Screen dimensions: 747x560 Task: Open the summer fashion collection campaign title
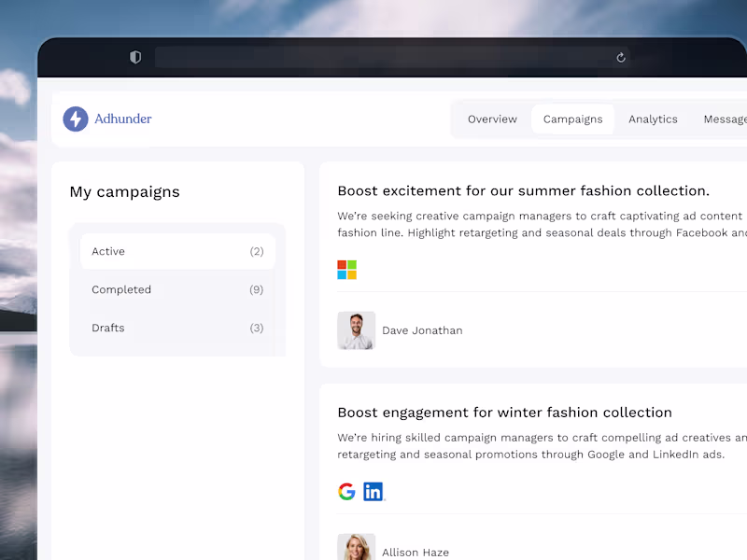click(523, 190)
